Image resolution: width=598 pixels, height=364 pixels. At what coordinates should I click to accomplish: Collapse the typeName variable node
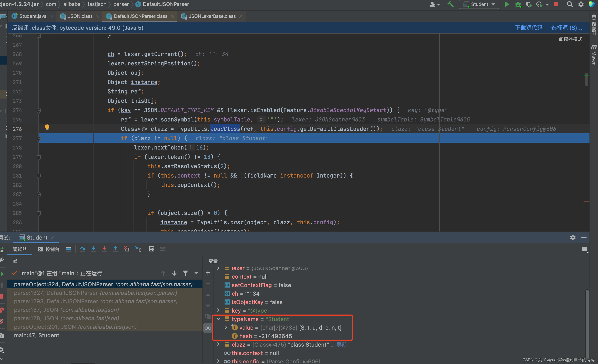(x=218, y=319)
